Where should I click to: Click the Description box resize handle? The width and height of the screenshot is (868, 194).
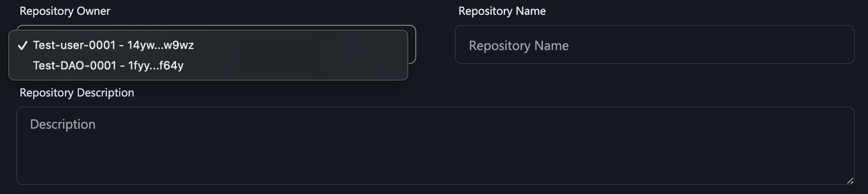click(850, 180)
